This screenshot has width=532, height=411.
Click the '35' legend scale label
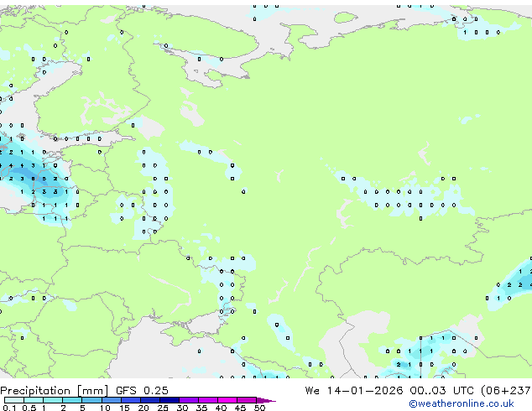[x=201, y=408]
